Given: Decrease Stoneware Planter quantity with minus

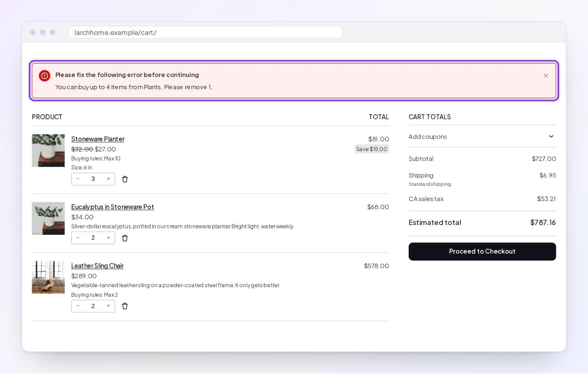Looking at the screenshot, I should tap(78, 179).
